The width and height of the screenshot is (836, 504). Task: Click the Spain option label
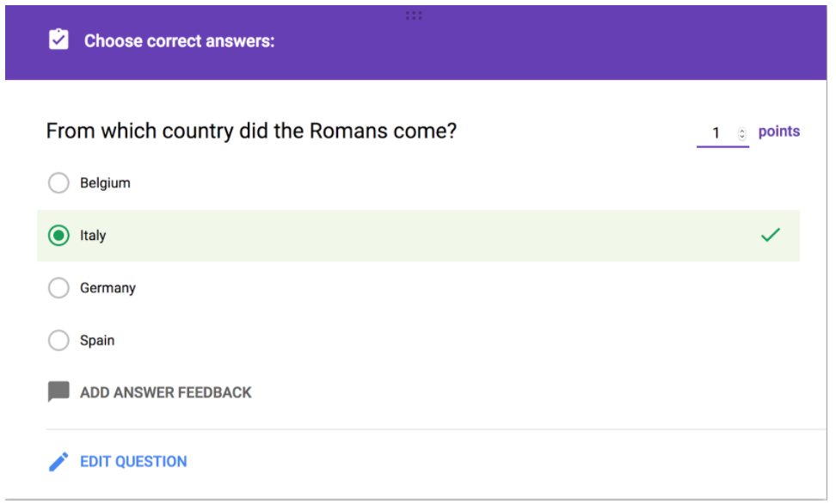97,341
